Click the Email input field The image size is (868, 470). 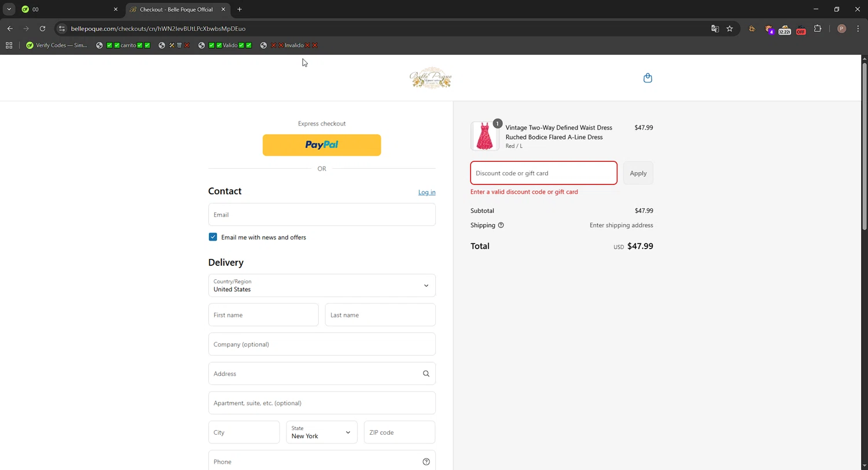(x=322, y=214)
